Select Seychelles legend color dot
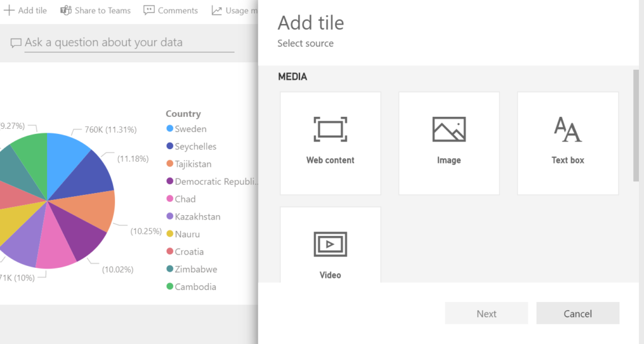Viewport: 644px width, 344px height. coord(170,147)
